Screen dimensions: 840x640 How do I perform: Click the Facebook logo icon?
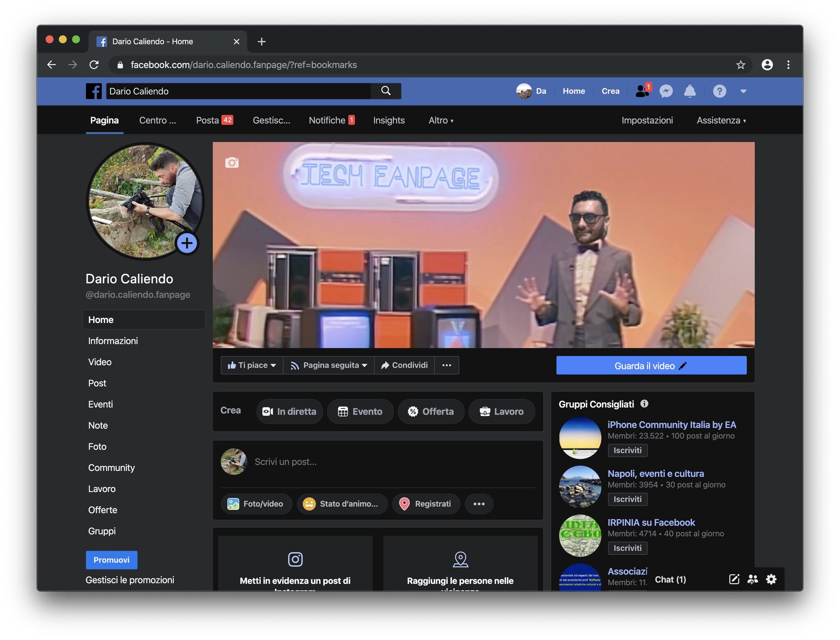pyautogui.click(x=94, y=91)
